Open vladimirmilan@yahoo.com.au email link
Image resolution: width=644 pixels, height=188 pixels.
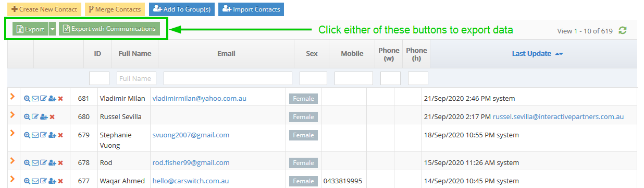[199, 98]
